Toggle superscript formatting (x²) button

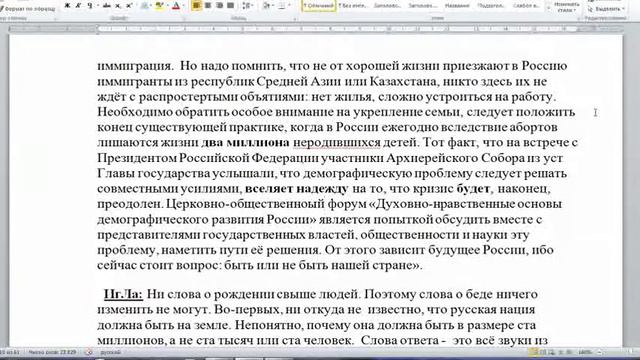coord(129,5)
